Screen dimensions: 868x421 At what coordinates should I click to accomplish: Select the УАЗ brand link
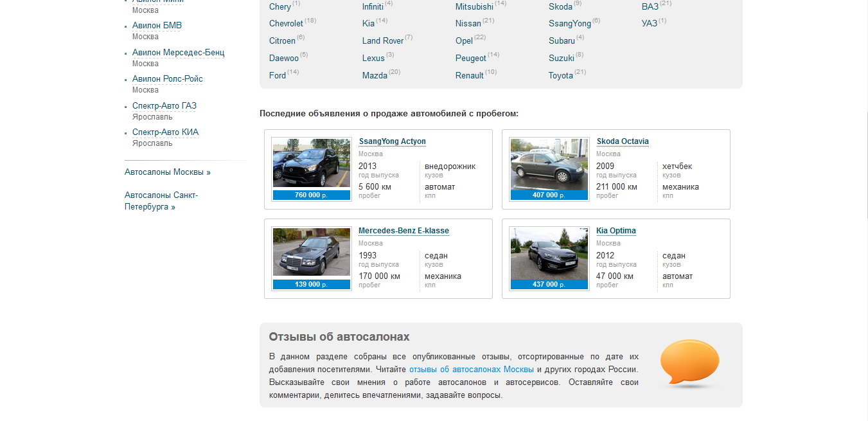coord(650,23)
